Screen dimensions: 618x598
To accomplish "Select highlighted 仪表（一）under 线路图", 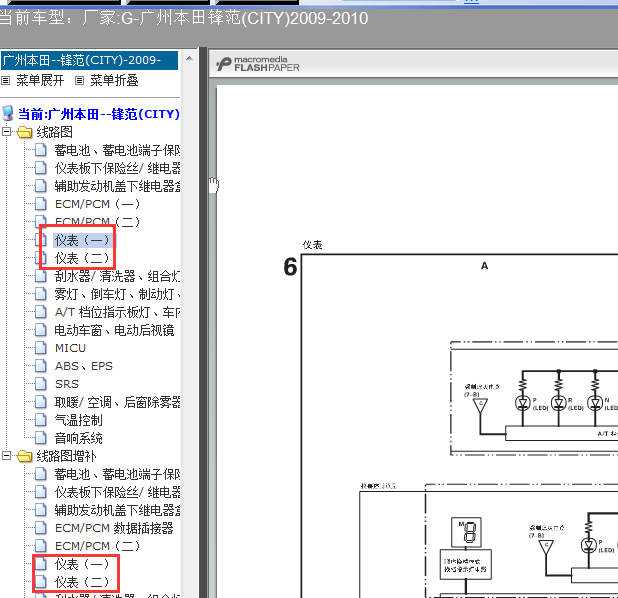I will [x=82, y=240].
